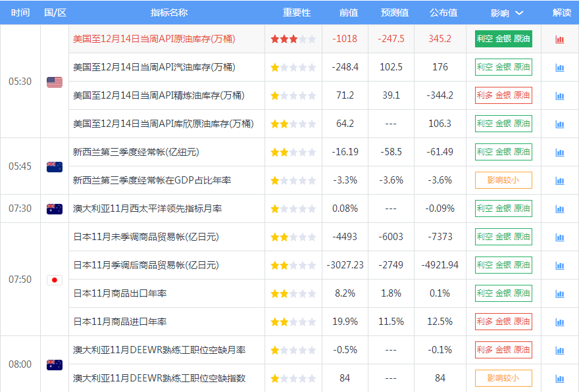
Task: Expand the 影响 column dropdown arrow
Action: (519, 13)
